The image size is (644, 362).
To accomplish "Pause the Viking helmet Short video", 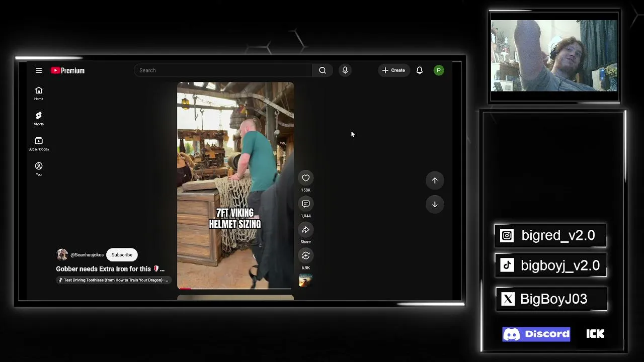I will (x=235, y=186).
